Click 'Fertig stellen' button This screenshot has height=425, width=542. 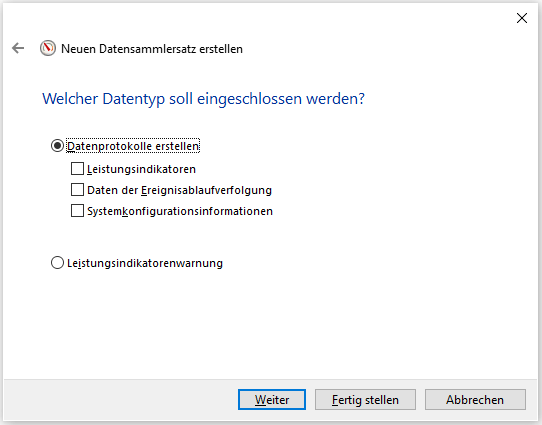pyautogui.click(x=365, y=400)
